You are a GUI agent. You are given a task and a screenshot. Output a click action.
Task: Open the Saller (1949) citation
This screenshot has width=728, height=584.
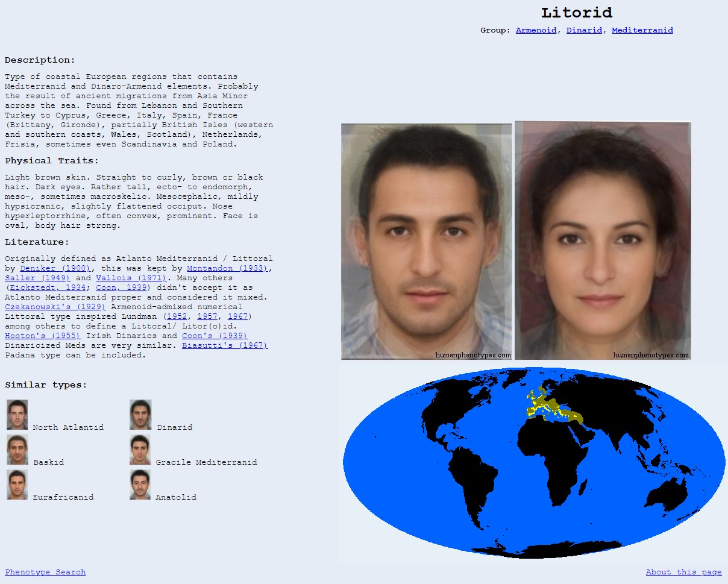37,278
